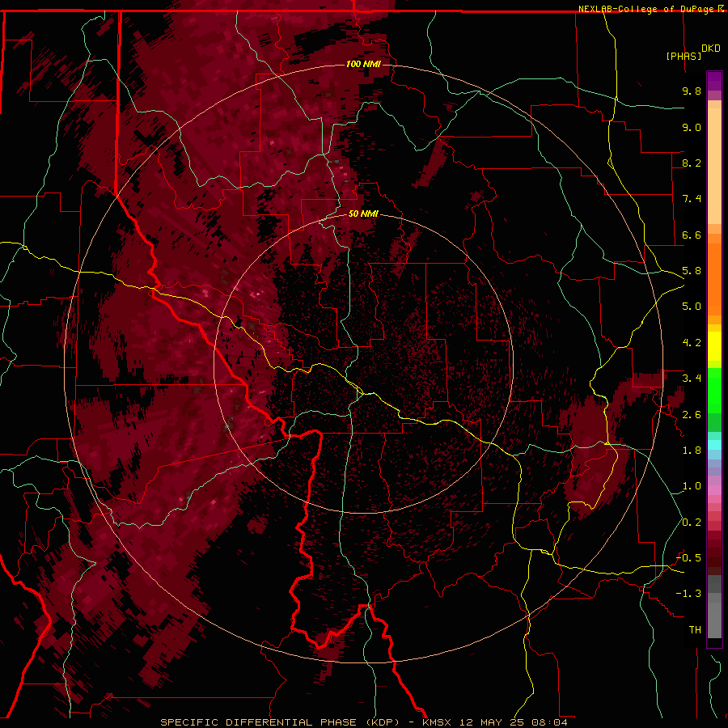
Task: Click the 1.0 scale value label
Action: coord(692,486)
